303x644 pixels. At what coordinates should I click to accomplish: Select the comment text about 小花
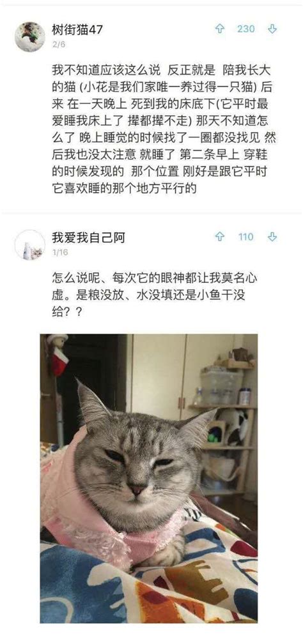(x=164, y=130)
